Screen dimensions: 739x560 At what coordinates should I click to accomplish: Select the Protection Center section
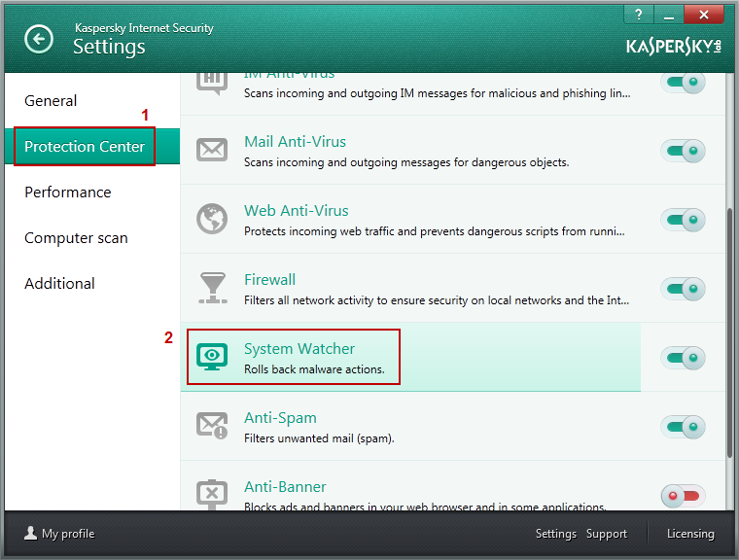point(92,146)
